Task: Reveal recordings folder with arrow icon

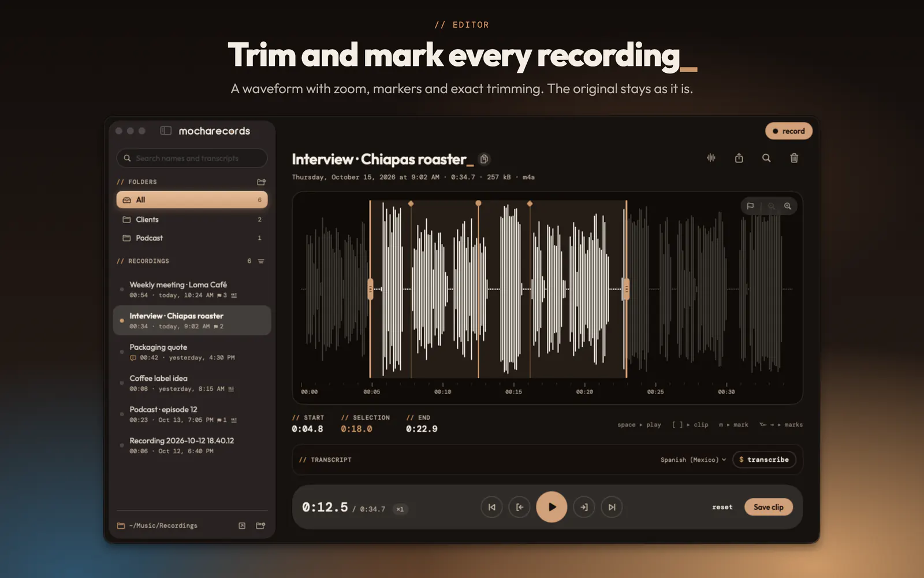Action: pyautogui.click(x=242, y=525)
